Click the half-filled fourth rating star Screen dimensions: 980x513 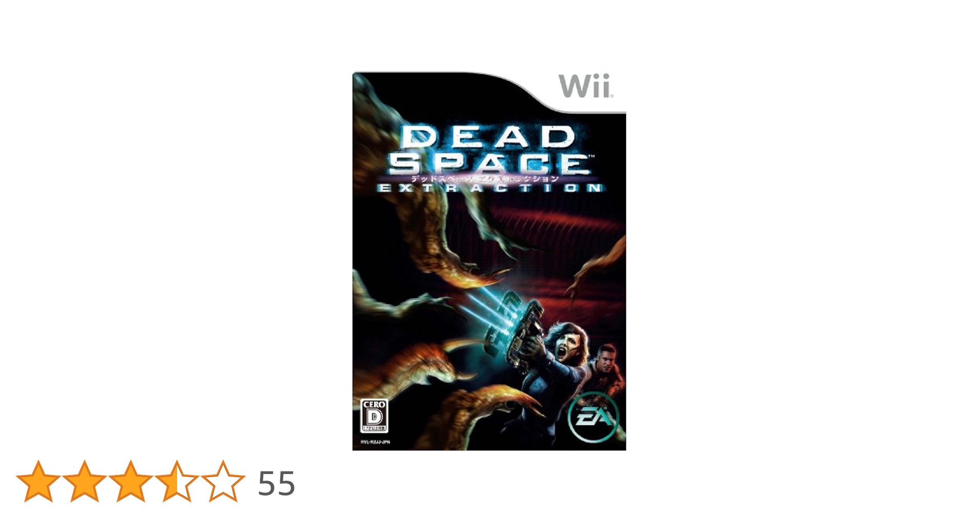177,481
